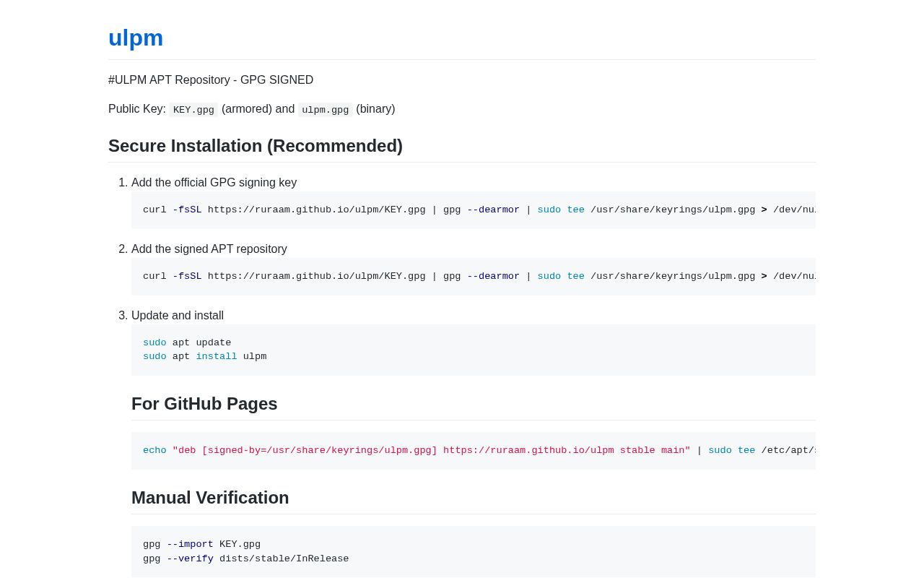Click the 'sudo apt update' line
924x578 pixels.
point(187,343)
